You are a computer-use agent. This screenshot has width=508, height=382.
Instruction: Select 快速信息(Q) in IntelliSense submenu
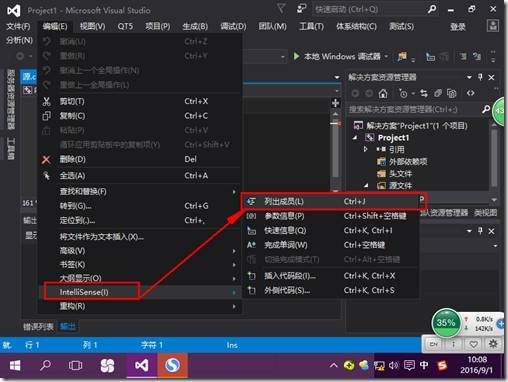point(332,230)
